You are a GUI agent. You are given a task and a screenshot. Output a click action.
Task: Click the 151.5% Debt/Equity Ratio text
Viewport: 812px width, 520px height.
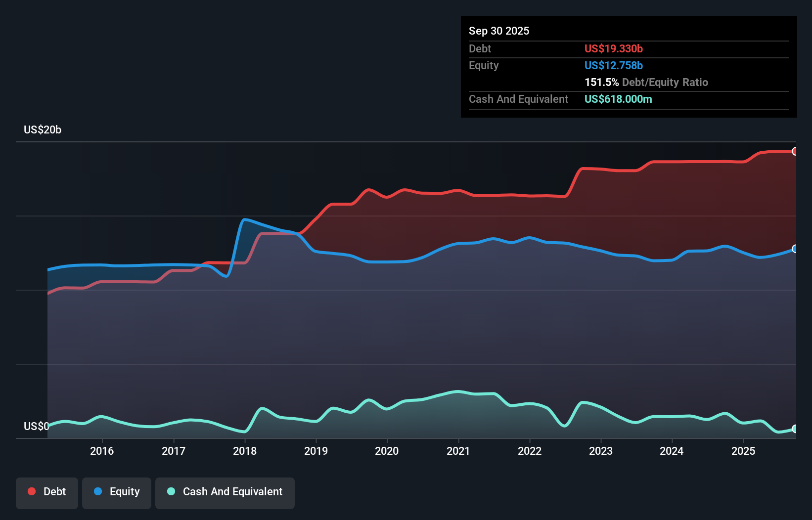[x=646, y=82]
